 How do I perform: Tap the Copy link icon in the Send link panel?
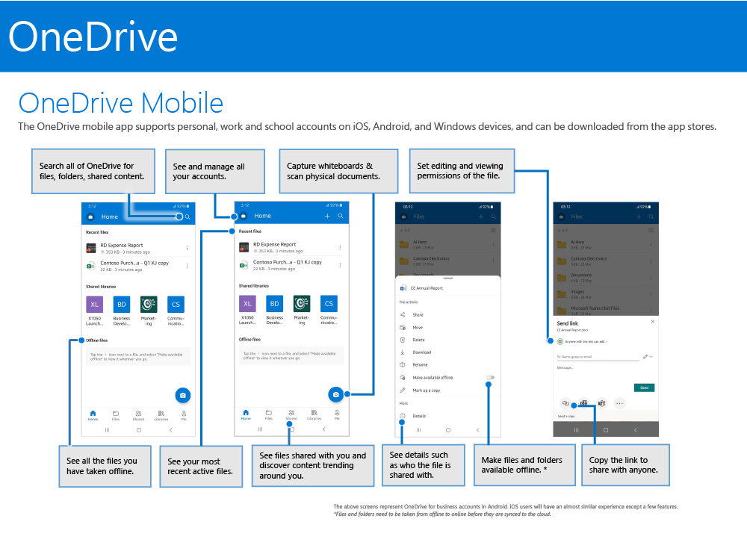tap(565, 403)
